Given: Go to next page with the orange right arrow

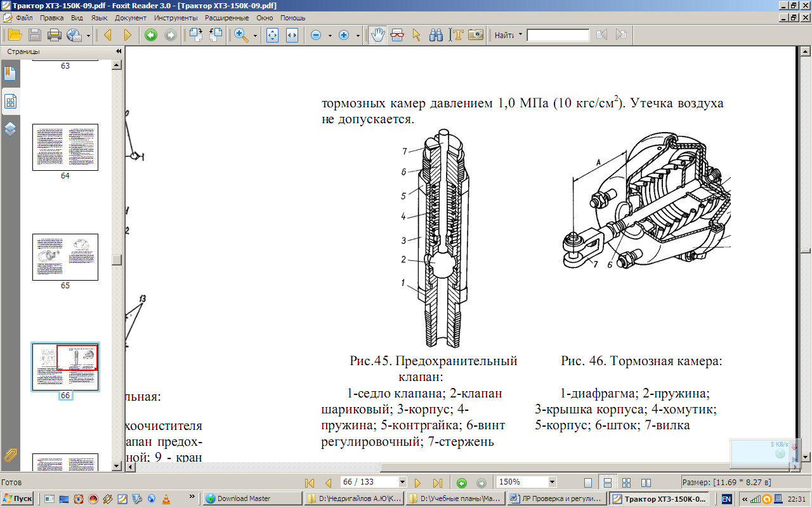Looking at the screenshot, I should click(x=128, y=35).
